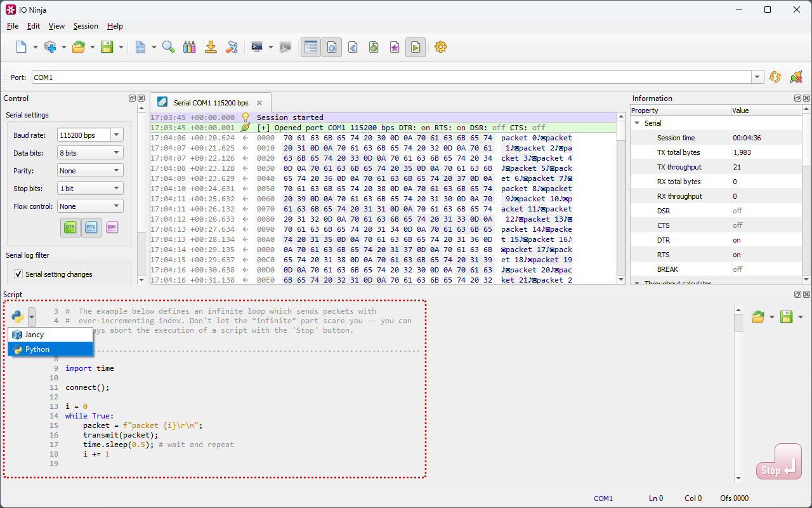Screen dimensions: 812x508
Task: Open settings with the orange gear icon
Action: [440, 47]
